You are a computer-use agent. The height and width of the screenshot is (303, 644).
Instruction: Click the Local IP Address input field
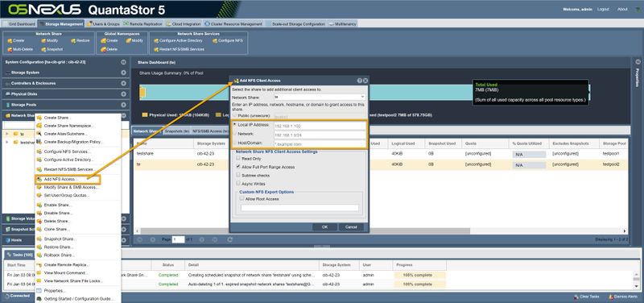(x=319, y=125)
